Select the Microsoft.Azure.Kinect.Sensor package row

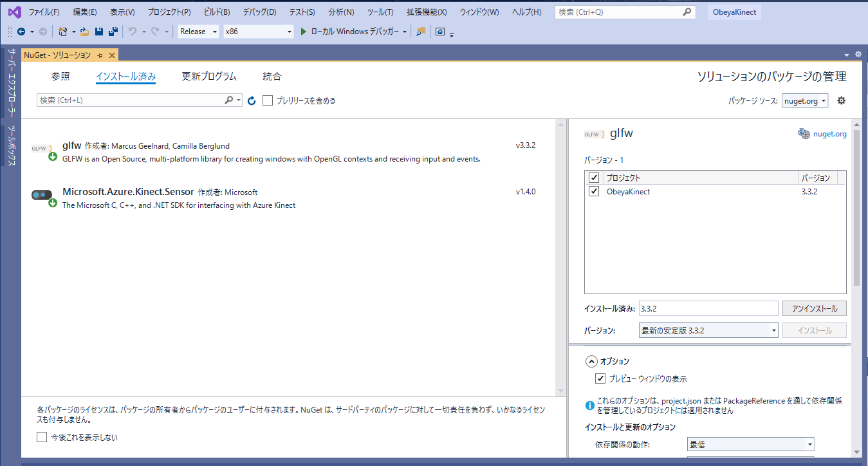[288, 198]
